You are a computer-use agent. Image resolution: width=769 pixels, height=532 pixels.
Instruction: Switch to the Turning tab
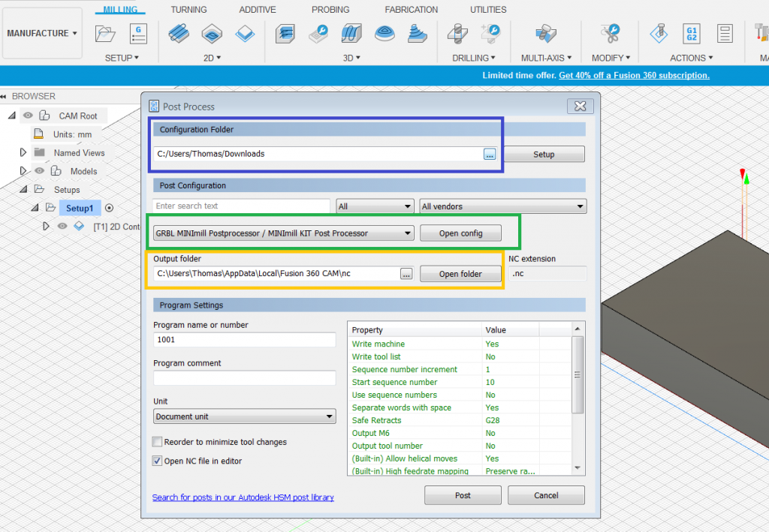pos(189,10)
